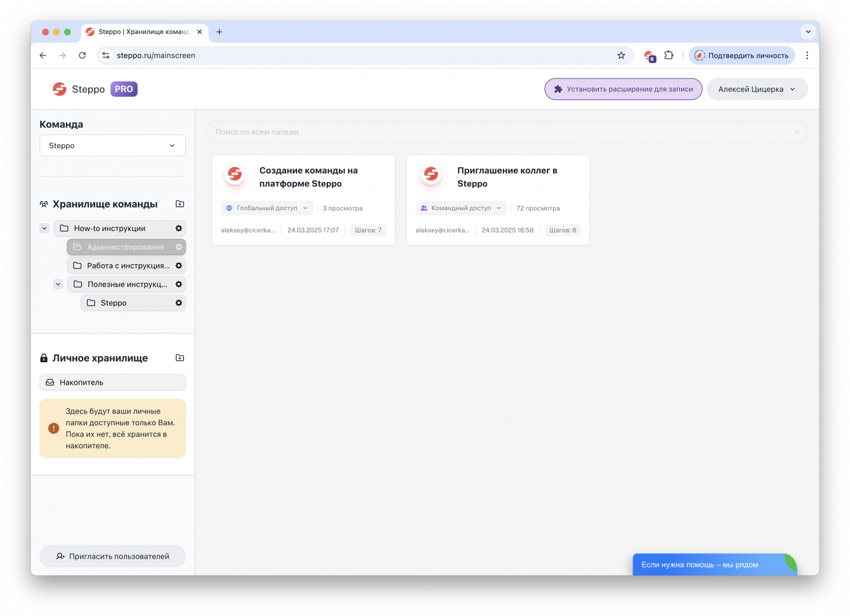Go forward in browser history
850x616 pixels.
pos(63,55)
